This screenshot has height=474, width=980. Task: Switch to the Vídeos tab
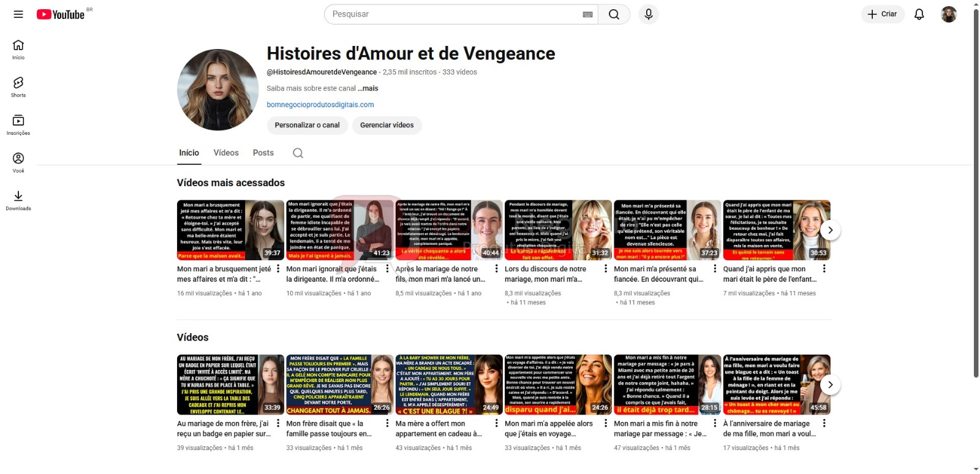pyautogui.click(x=226, y=153)
